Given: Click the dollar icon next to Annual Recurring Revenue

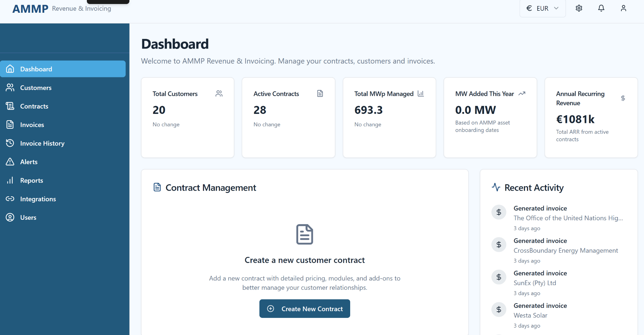Looking at the screenshot, I should click(x=623, y=98).
